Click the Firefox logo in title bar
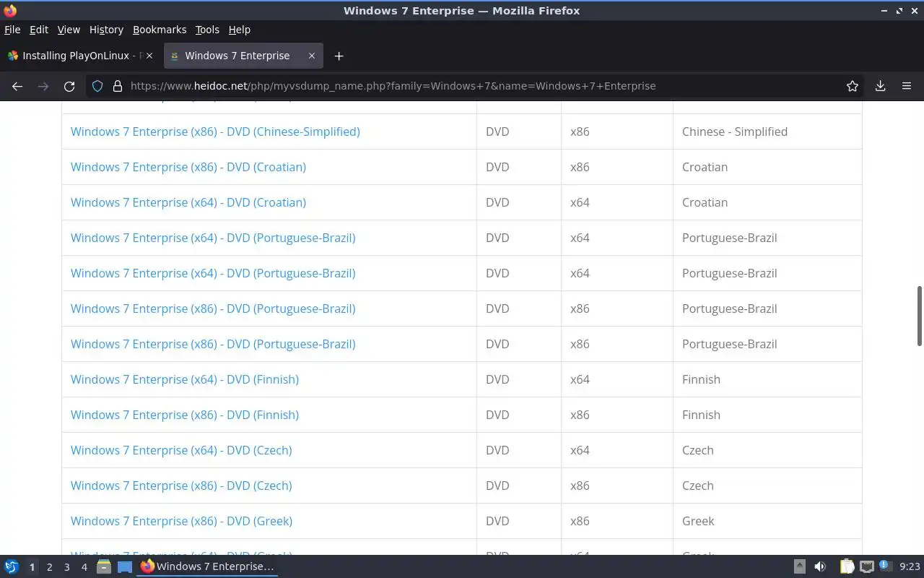 tap(10, 10)
